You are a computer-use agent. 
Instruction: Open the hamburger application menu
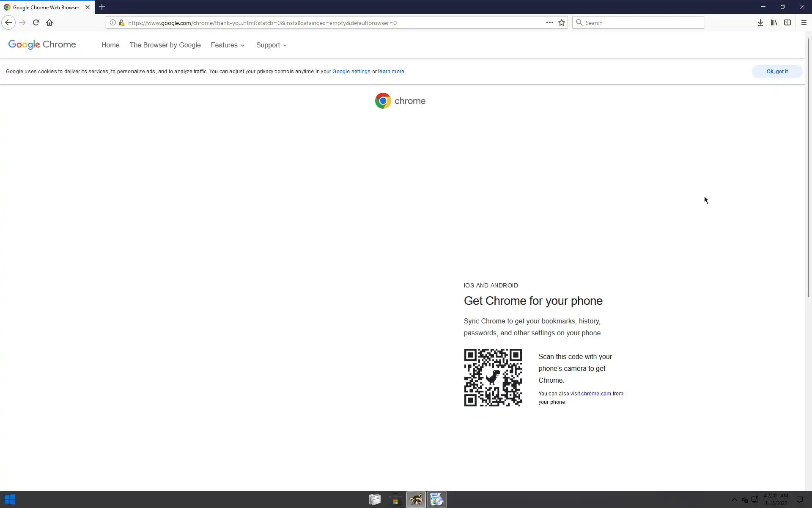[804, 23]
